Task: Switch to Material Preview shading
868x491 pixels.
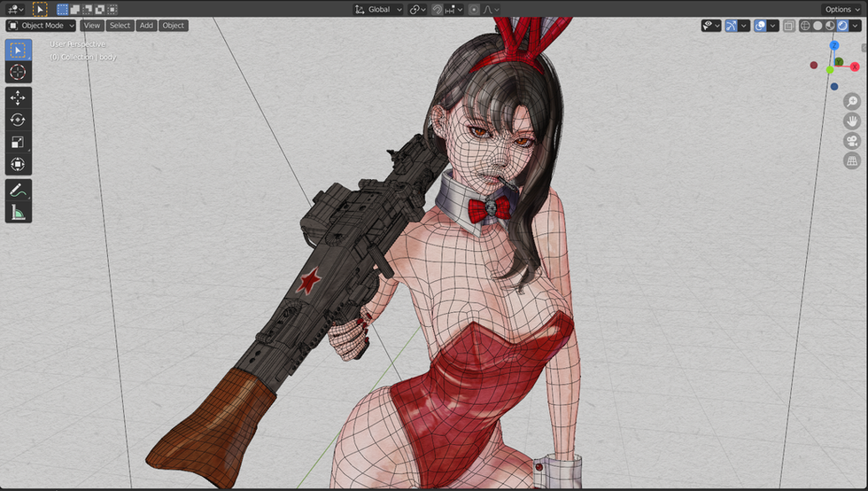Action: point(830,26)
